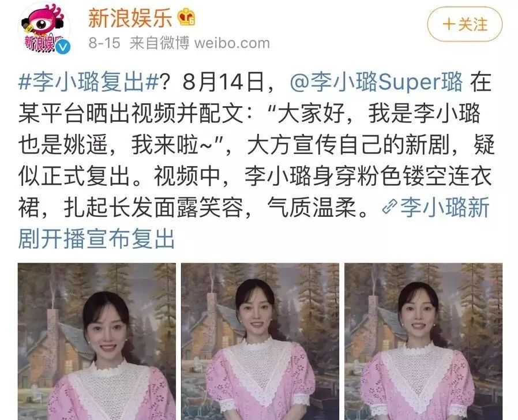Open the 新浪娱乐 profile avatar
Viewport: 518px width, 420px height.
tap(44, 29)
